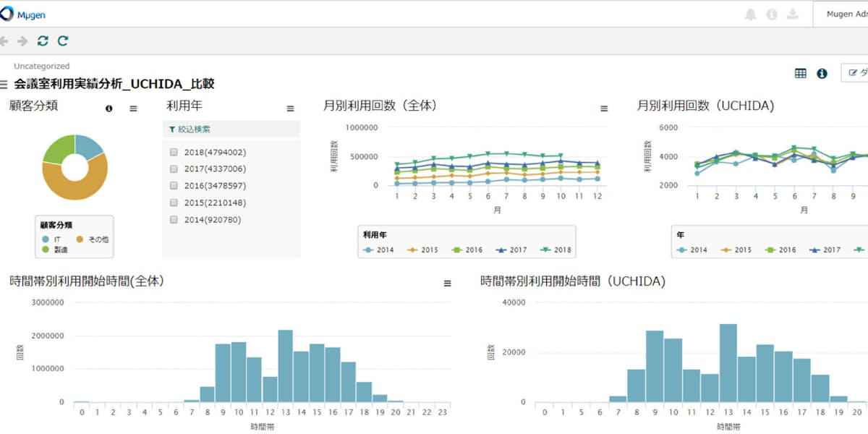This screenshot has height=434, width=868.
Task: Tick the 2016(3478597) checkbox
Action: coord(174,186)
